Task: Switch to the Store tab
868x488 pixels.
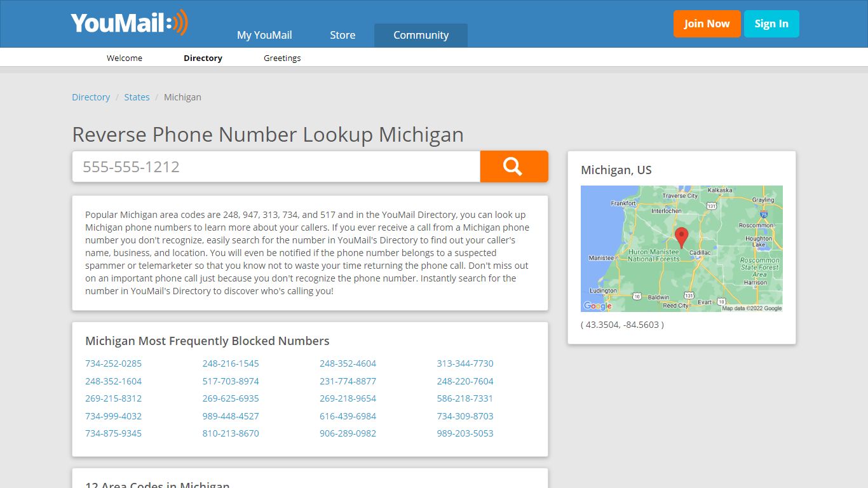Action: pyautogui.click(x=342, y=35)
